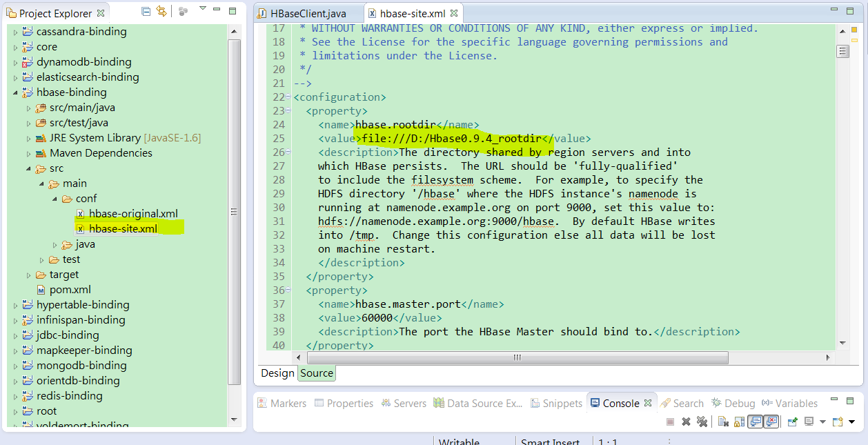Image resolution: width=868 pixels, height=445 pixels.
Task: Select the redis-binding project
Action: coord(61,396)
